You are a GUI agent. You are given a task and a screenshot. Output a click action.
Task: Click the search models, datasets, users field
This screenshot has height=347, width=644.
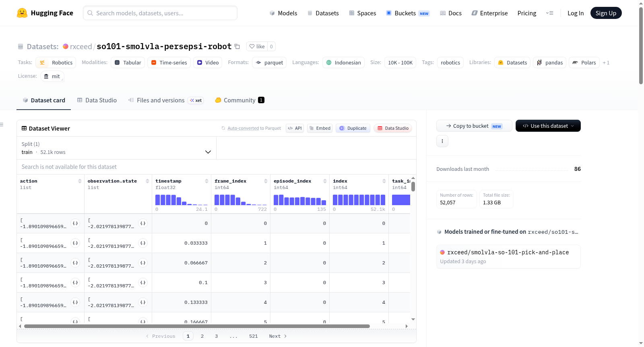(160, 13)
